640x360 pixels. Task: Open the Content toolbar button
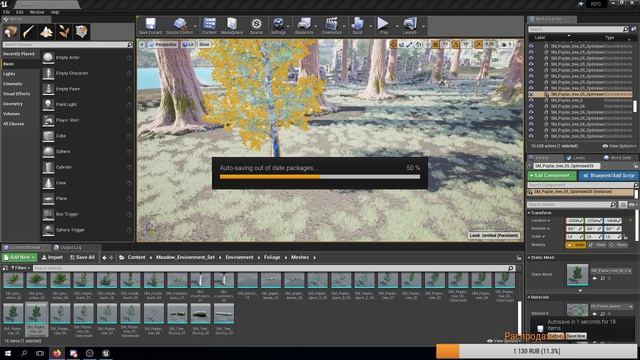tap(209, 26)
